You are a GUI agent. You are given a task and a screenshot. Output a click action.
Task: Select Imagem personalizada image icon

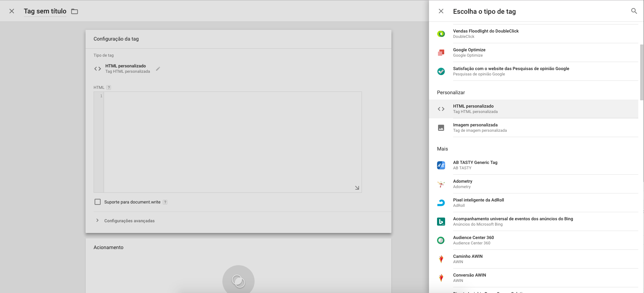coord(441,128)
